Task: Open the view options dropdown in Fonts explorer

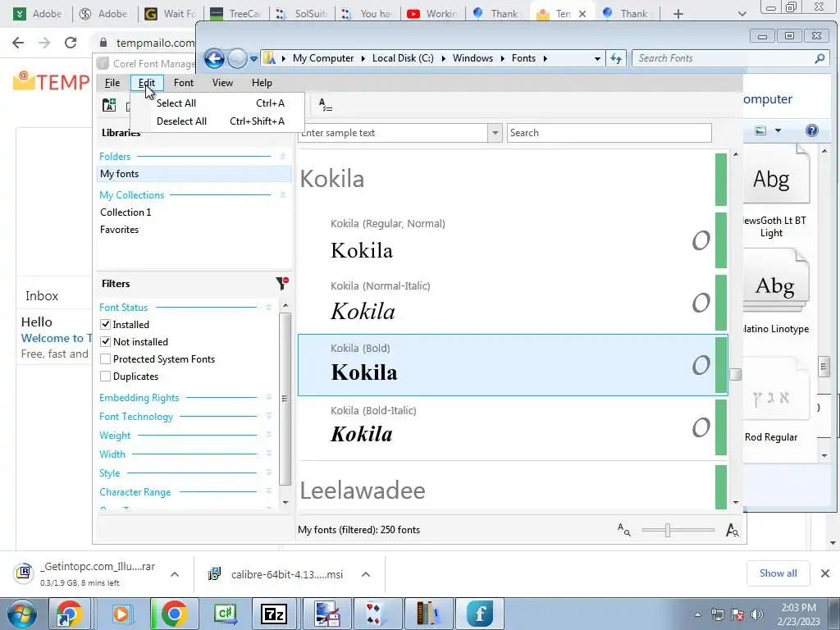Action: (x=778, y=130)
